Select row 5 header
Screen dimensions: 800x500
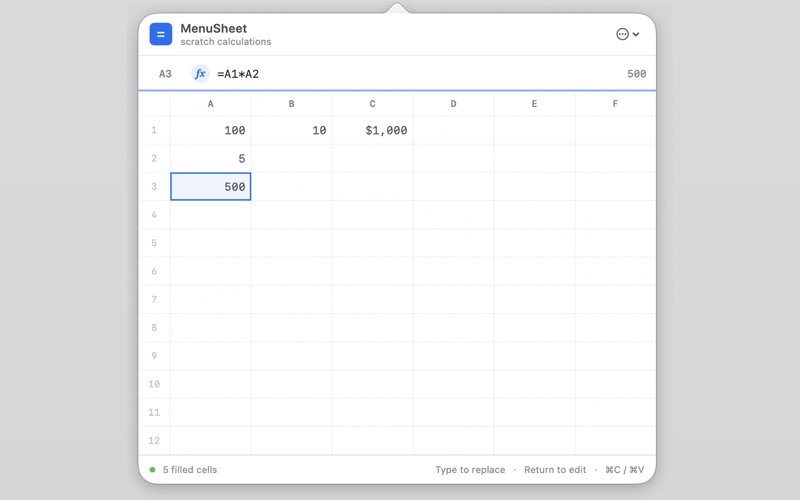click(154, 243)
